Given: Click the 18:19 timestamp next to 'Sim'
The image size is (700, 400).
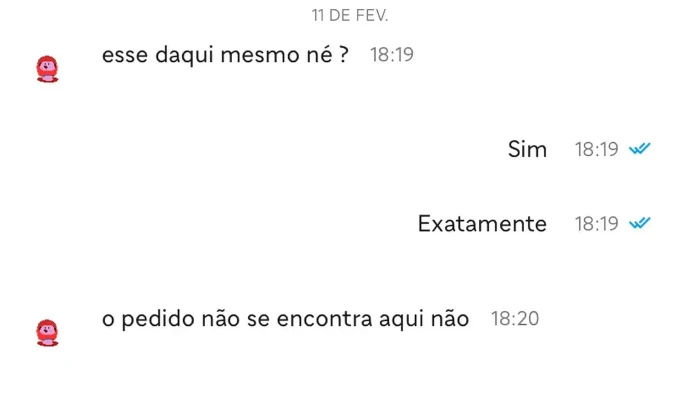Looking at the screenshot, I should (x=596, y=150).
